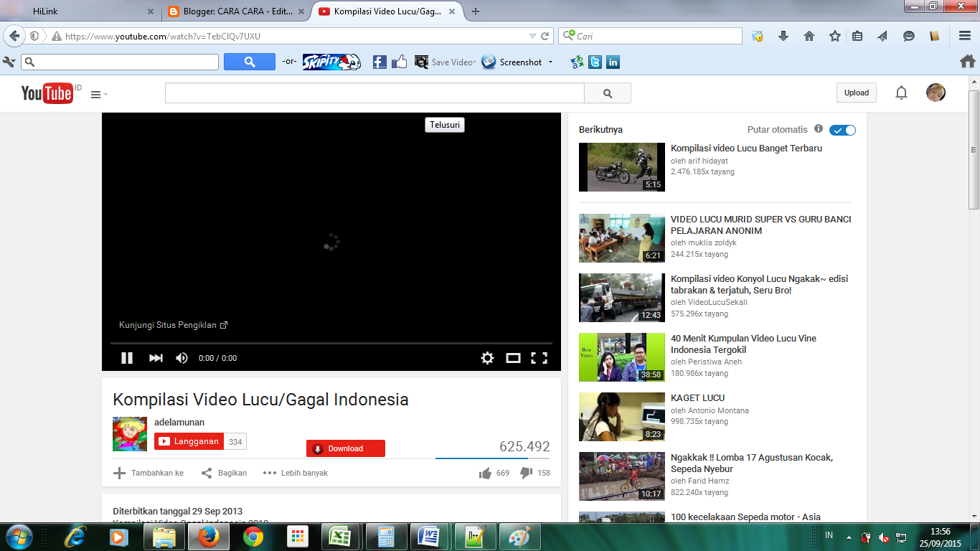Toggle the Putar otomatis autoplay switch
This screenshot has height=551, width=980.
point(842,131)
